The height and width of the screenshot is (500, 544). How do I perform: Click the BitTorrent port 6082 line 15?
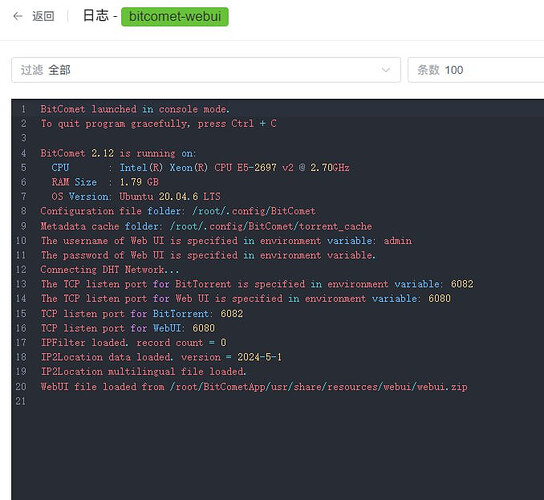(x=142, y=314)
